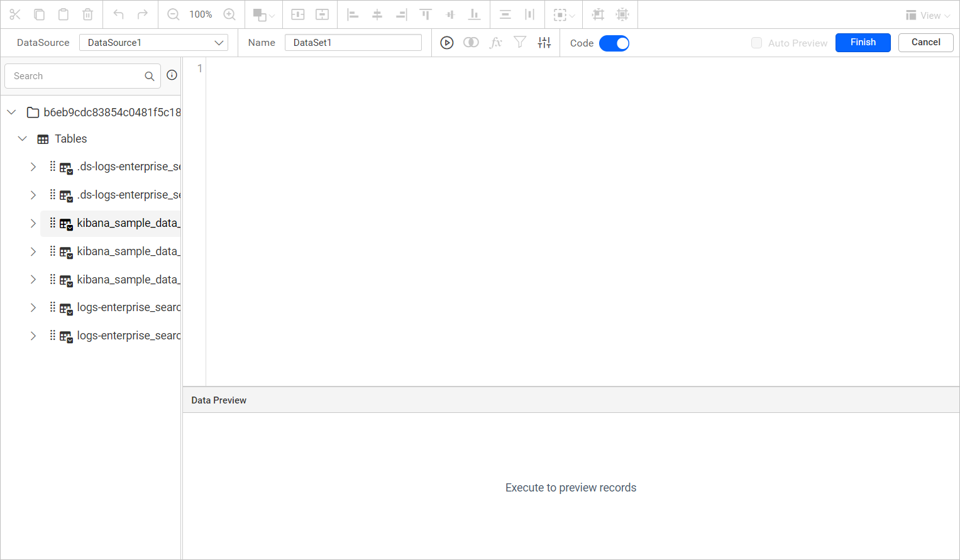960x560 pixels.
Task: Toggle the Code switch off
Action: pos(614,43)
